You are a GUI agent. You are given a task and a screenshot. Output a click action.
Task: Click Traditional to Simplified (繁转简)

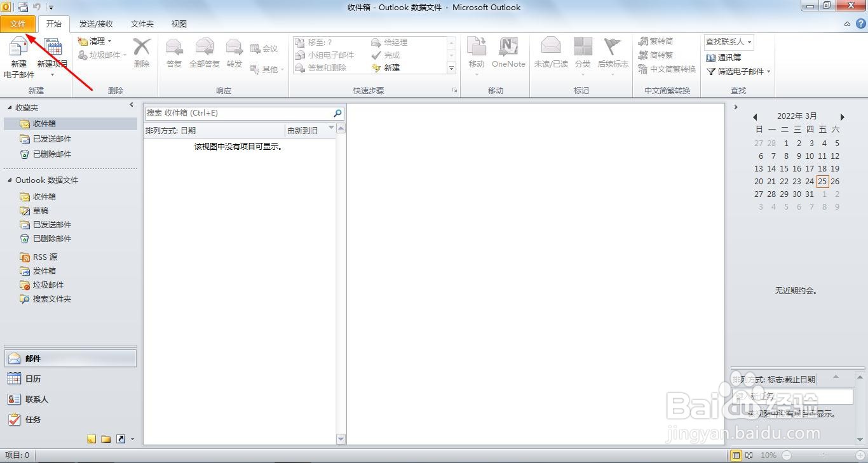click(656, 41)
